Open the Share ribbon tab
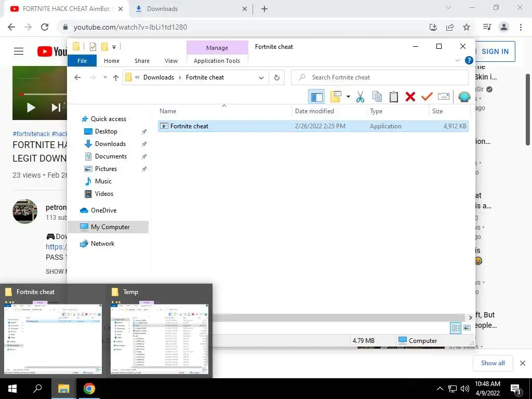This screenshot has width=532, height=399. [x=142, y=61]
